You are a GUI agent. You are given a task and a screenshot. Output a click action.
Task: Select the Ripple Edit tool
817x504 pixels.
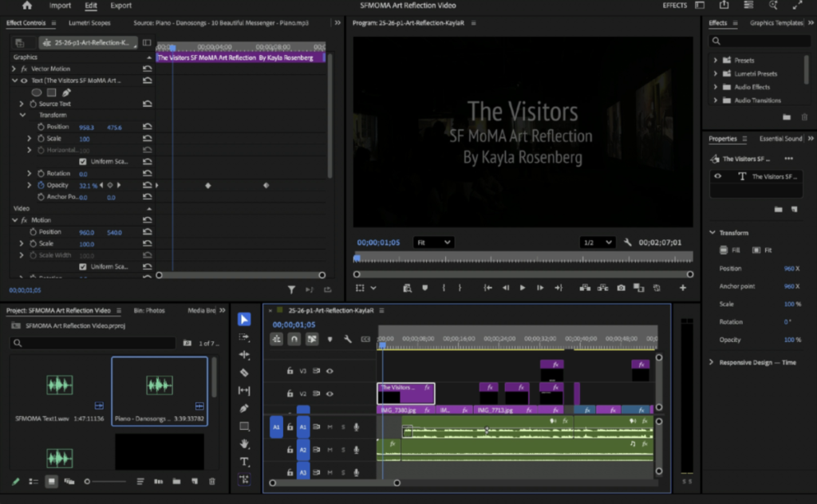point(244,355)
